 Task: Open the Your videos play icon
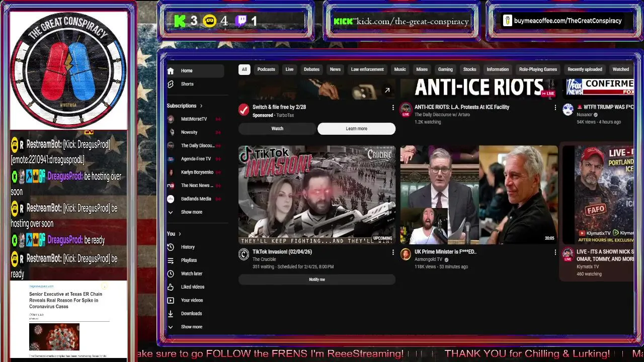pyautogui.click(x=171, y=300)
